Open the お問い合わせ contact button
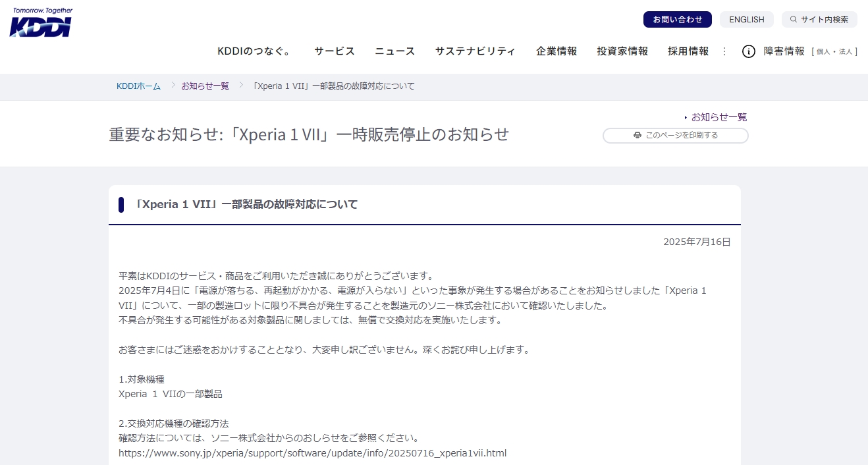868x465 pixels. (678, 20)
